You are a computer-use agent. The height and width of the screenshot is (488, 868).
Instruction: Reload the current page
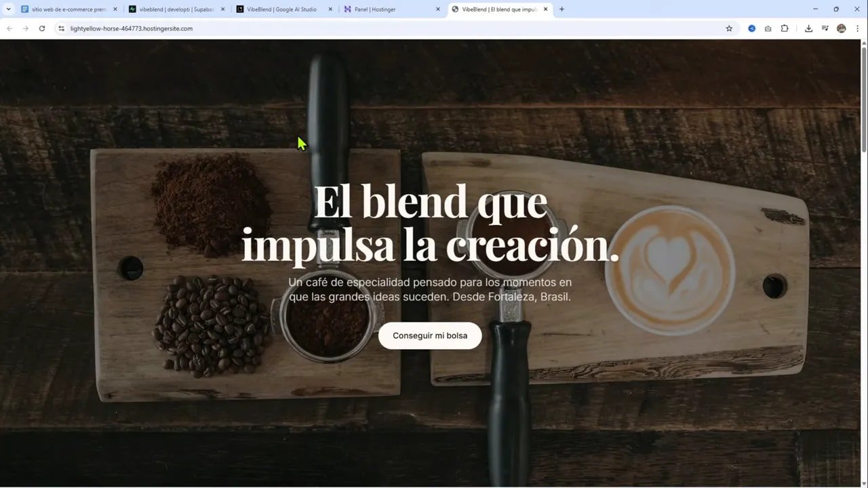42,28
